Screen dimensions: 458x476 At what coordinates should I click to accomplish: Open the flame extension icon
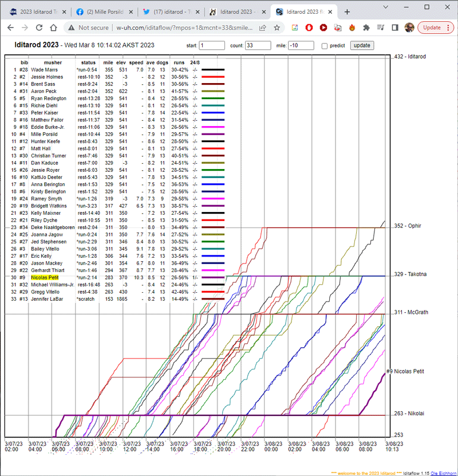coord(352,27)
